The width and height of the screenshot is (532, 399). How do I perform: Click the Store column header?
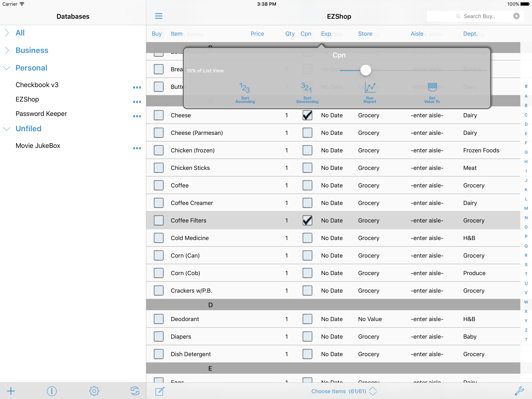pyautogui.click(x=365, y=34)
